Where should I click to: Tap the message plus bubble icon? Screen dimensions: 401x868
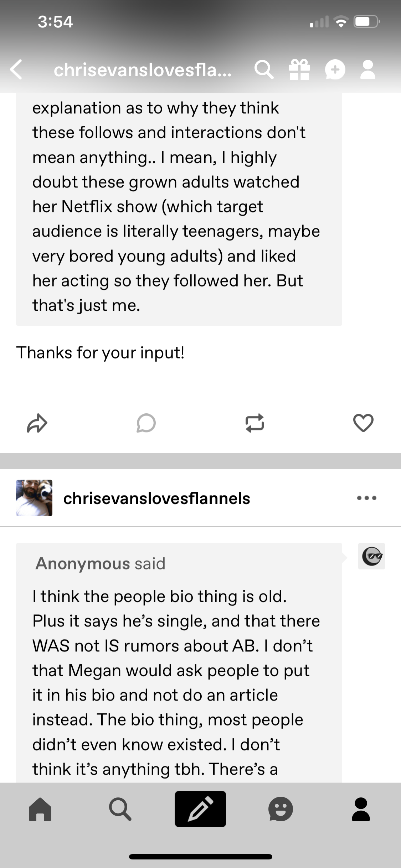335,69
